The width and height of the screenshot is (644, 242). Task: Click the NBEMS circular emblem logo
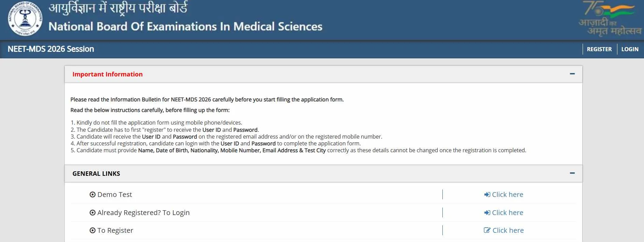[26, 19]
